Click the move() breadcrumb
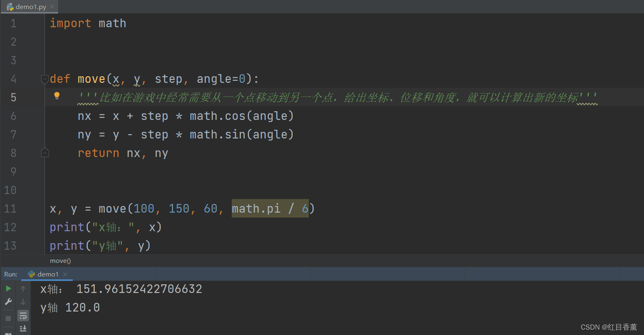Viewport: 644px width, 335px height. [x=60, y=261]
